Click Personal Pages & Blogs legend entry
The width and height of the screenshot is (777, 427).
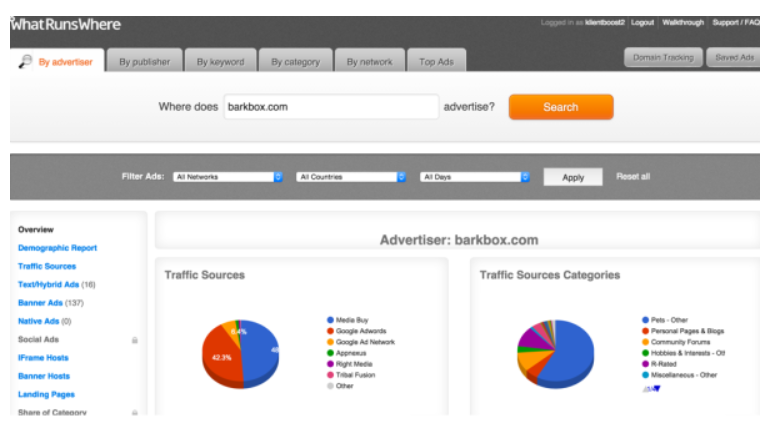pyautogui.click(x=683, y=331)
